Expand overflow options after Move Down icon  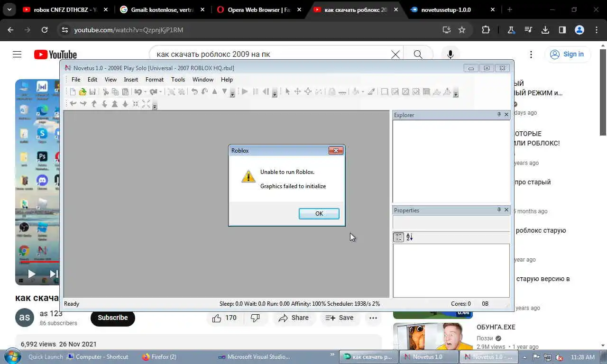[x=232, y=94]
